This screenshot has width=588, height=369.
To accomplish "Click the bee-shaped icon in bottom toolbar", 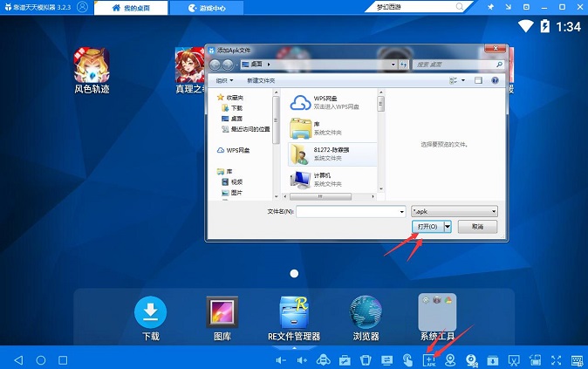I will (324, 360).
